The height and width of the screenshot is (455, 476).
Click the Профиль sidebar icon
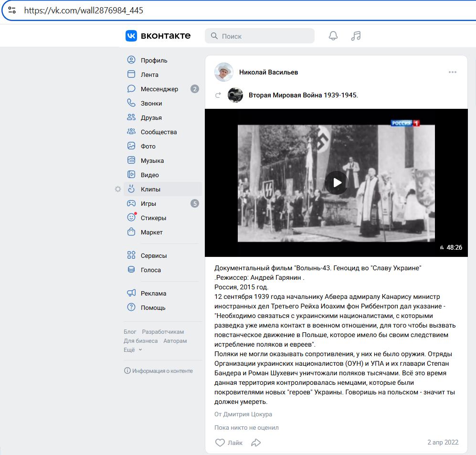coord(131,60)
